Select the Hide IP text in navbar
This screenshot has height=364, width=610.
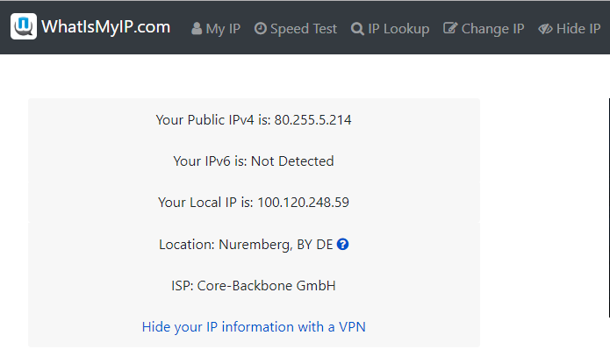pyautogui.click(x=578, y=29)
